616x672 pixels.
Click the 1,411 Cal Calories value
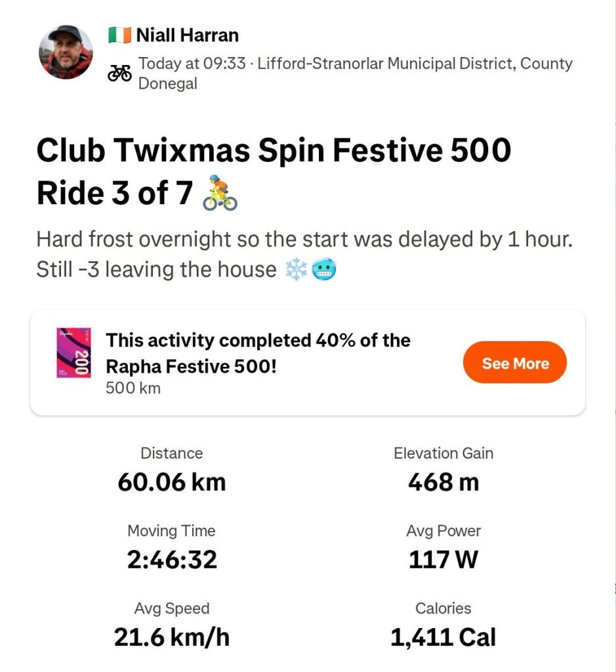click(x=443, y=637)
